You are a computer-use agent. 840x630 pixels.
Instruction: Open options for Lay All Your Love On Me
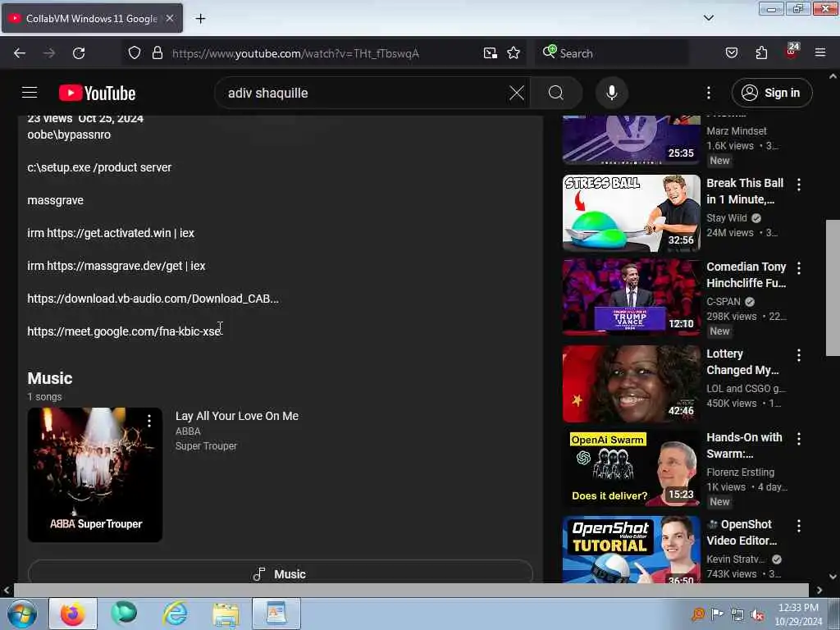149,421
